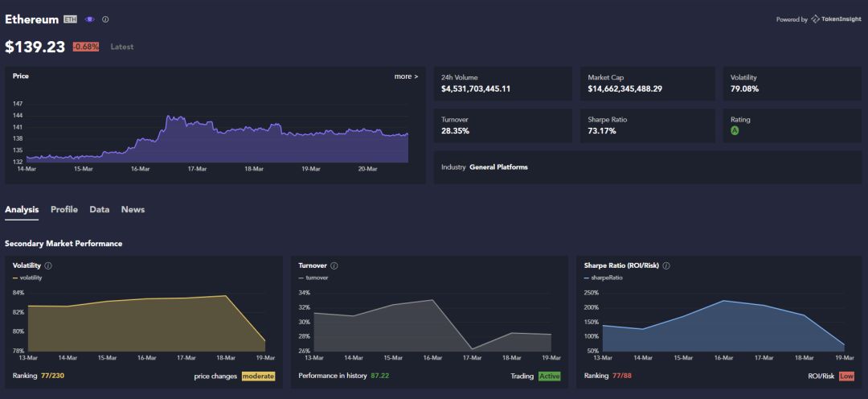868x399 pixels.
Task: Click Market Cap value $14,662,345,488.29
Action: pyautogui.click(x=625, y=88)
